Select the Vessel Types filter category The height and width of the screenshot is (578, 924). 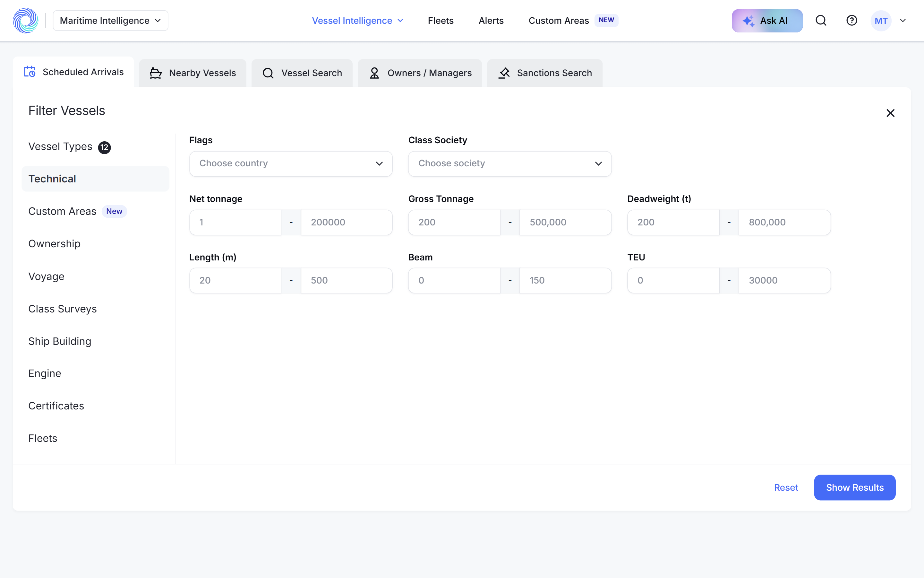(x=96, y=147)
